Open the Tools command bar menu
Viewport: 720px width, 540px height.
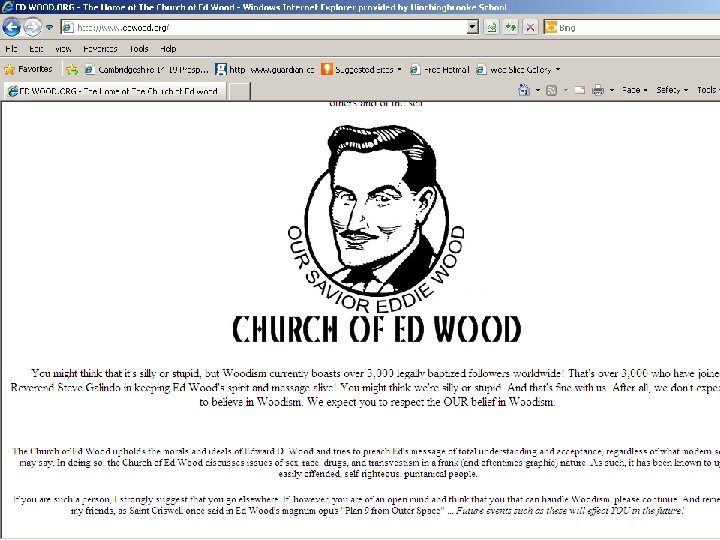[708, 90]
